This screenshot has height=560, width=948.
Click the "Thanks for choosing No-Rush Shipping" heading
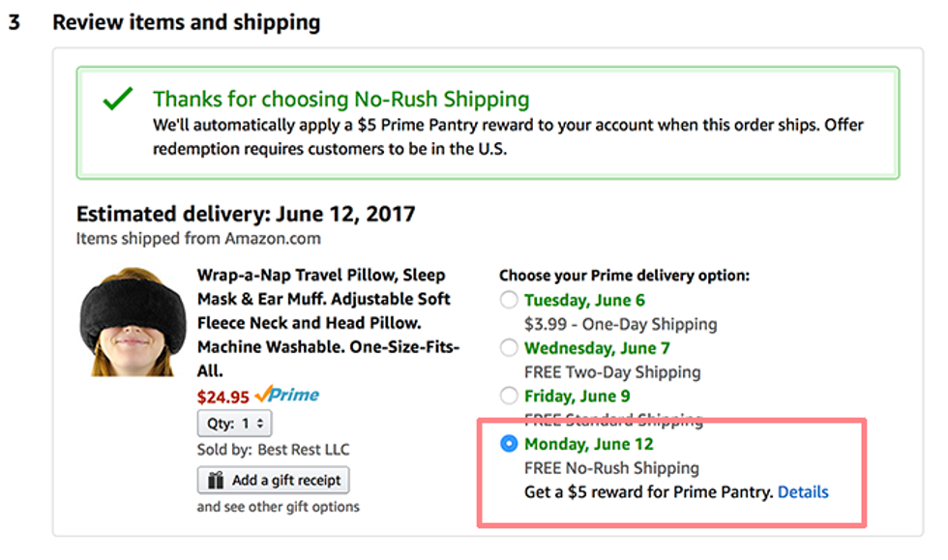coord(341,99)
